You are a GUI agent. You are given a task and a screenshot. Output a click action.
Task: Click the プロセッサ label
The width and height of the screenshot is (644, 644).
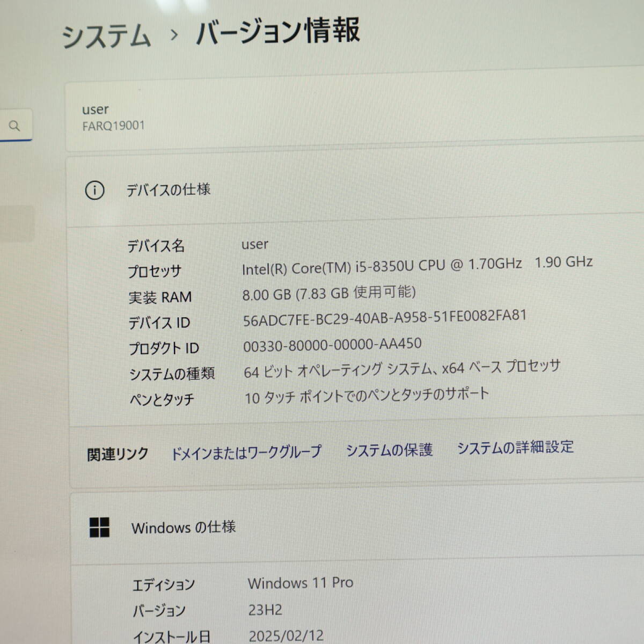coord(155,271)
